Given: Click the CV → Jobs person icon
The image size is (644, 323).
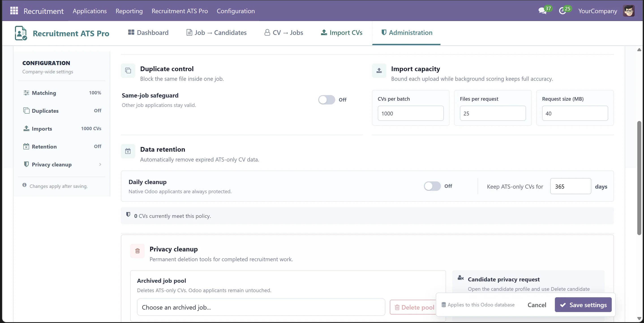Looking at the screenshot, I should [267, 32].
